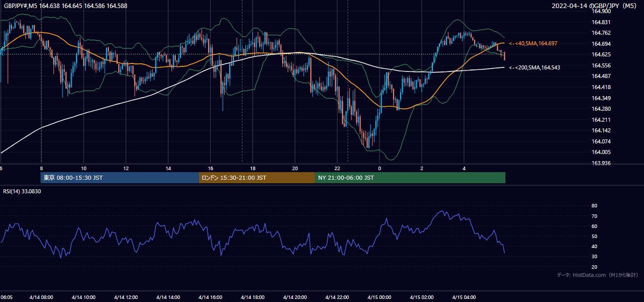Click the bottom time label 4/14 22:00
The height and width of the screenshot is (302, 644).
click(337, 297)
